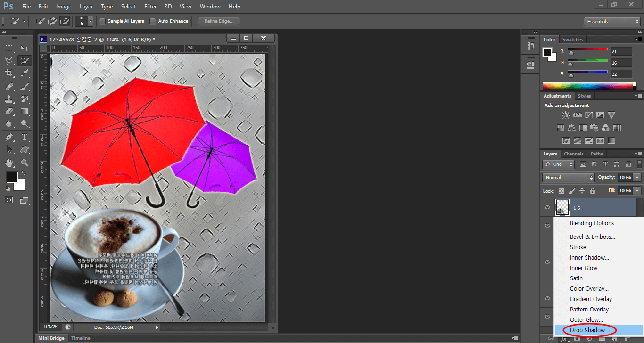Select the Move tool
Viewport: 644px width, 343px height.
(25, 48)
